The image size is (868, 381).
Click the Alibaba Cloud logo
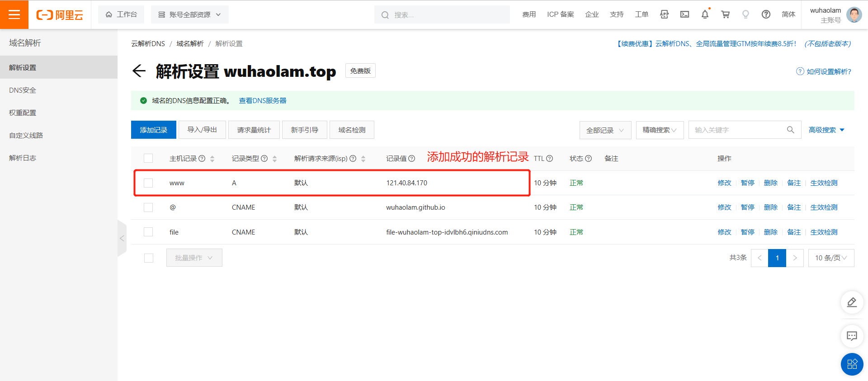pos(60,15)
